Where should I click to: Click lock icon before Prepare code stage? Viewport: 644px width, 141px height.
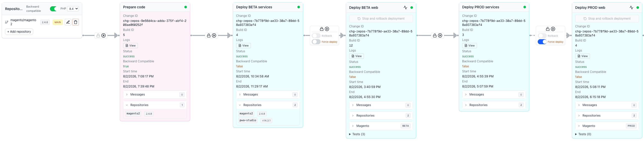[98, 35]
